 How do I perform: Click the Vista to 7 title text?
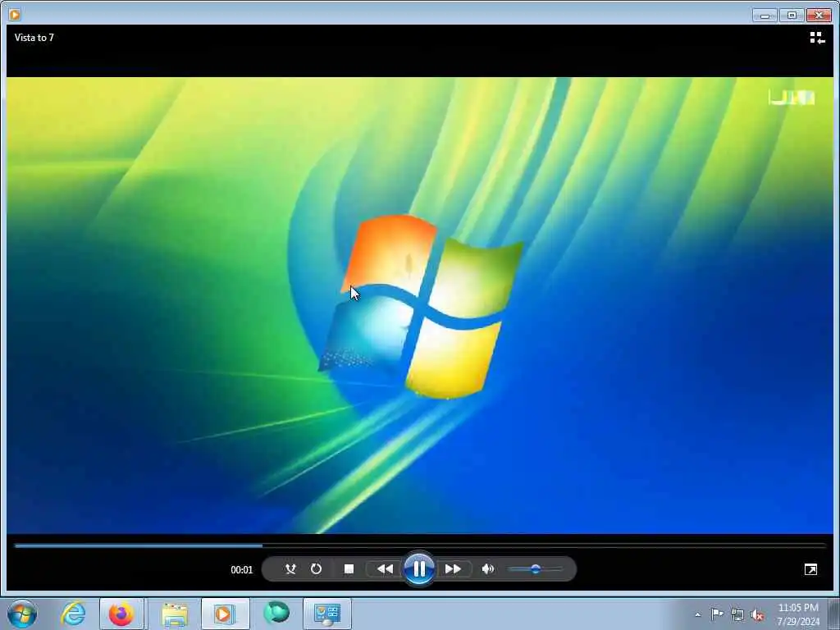[x=34, y=38]
